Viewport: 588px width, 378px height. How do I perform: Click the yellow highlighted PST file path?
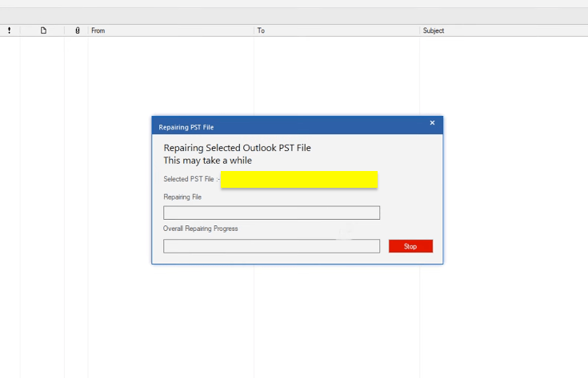coord(298,179)
